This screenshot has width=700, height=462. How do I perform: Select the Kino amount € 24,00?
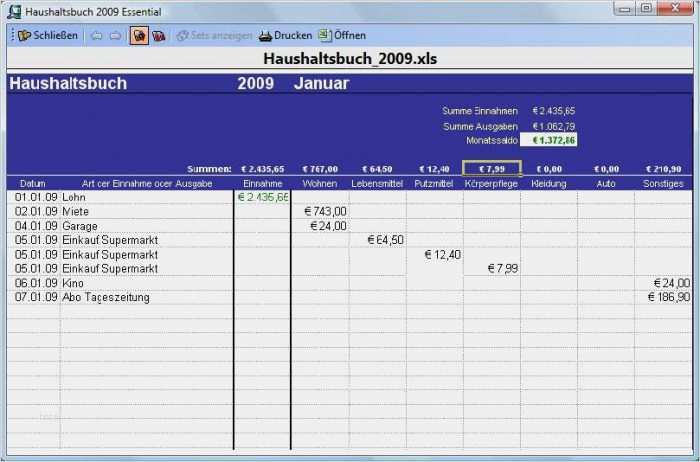point(672,283)
